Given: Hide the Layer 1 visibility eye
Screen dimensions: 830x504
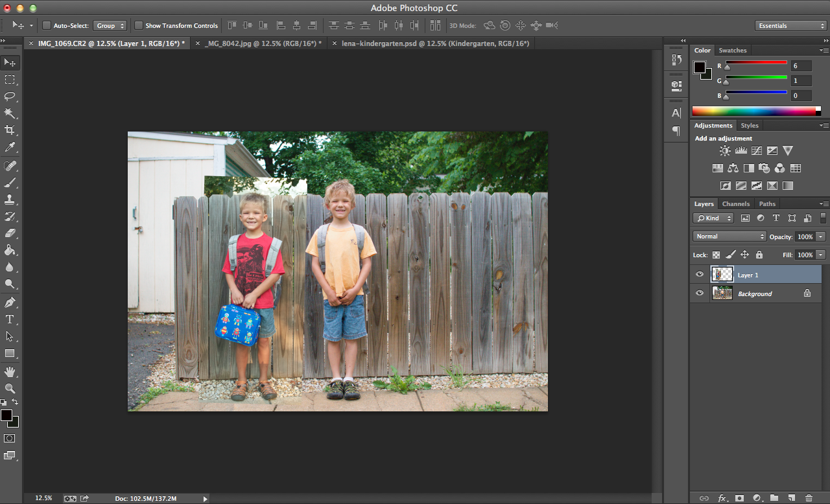Looking at the screenshot, I should (700, 275).
